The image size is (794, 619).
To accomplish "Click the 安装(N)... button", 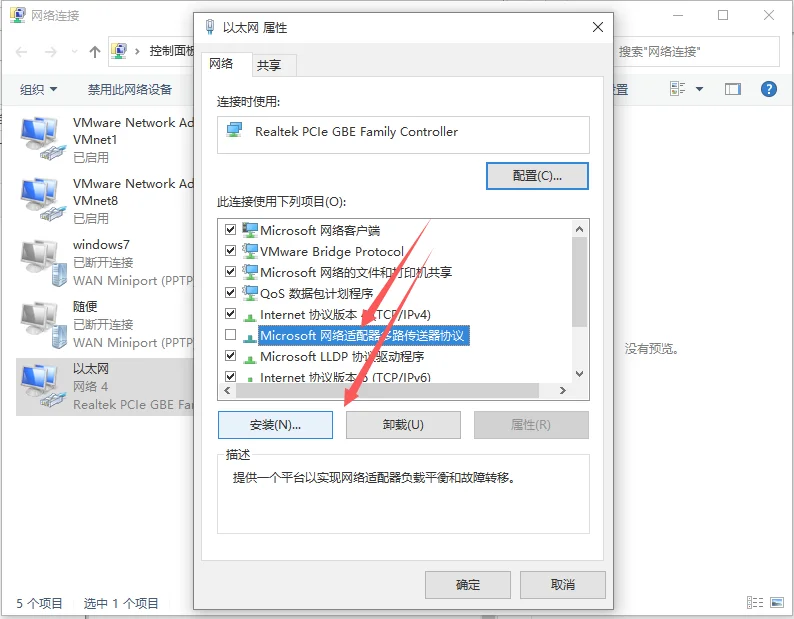I will click(275, 424).
